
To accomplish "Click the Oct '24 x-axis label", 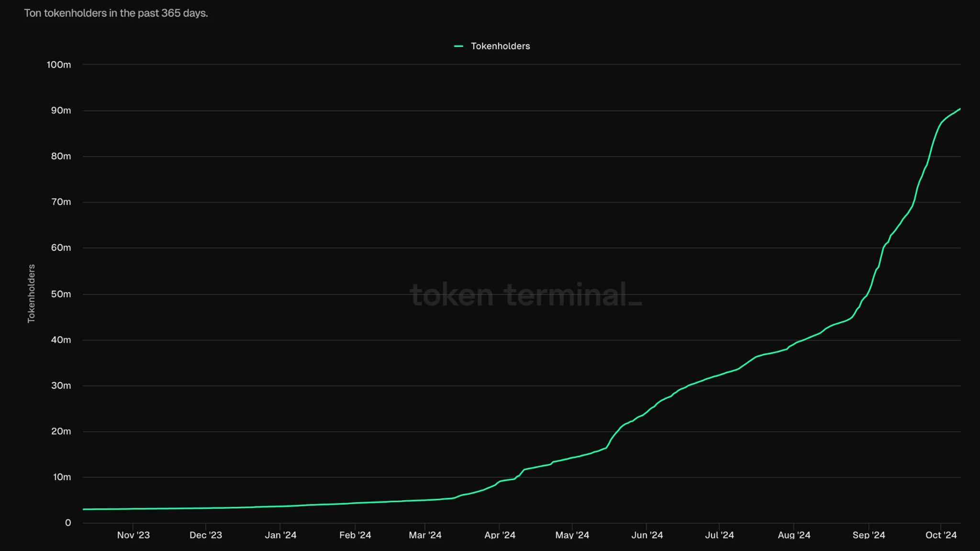I will (x=941, y=535).
